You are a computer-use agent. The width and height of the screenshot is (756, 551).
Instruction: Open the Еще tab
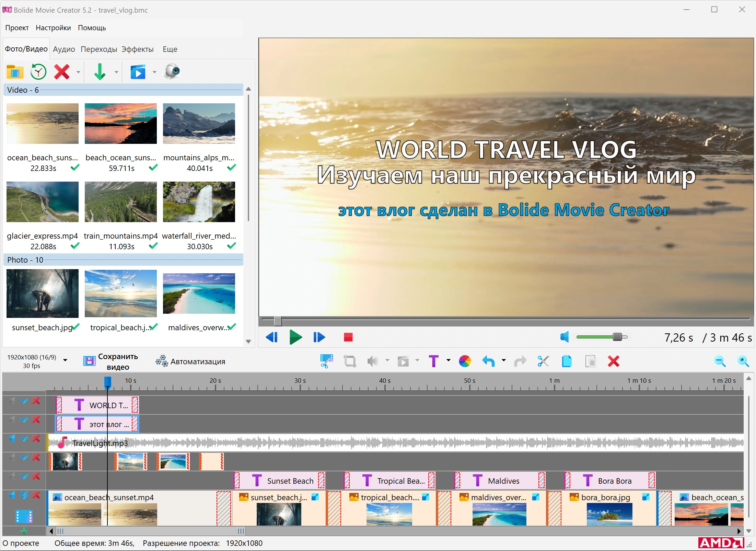[x=170, y=49]
